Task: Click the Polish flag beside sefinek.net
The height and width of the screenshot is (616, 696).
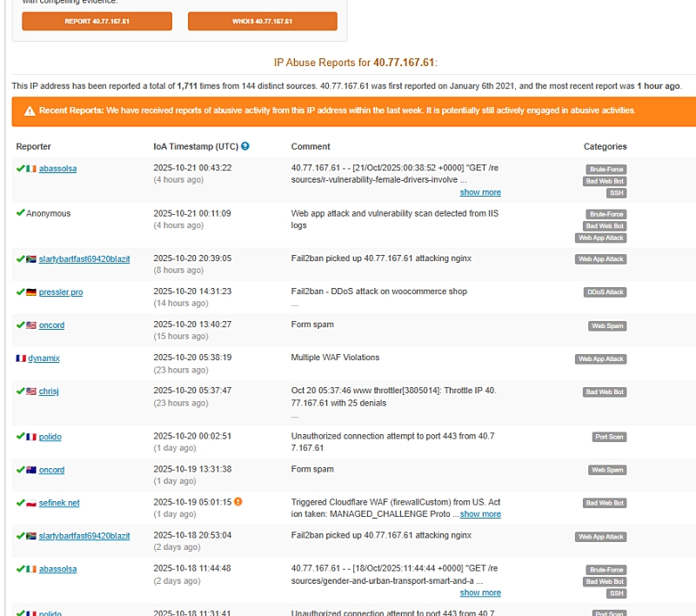Action: pyautogui.click(x=31, y=503)
